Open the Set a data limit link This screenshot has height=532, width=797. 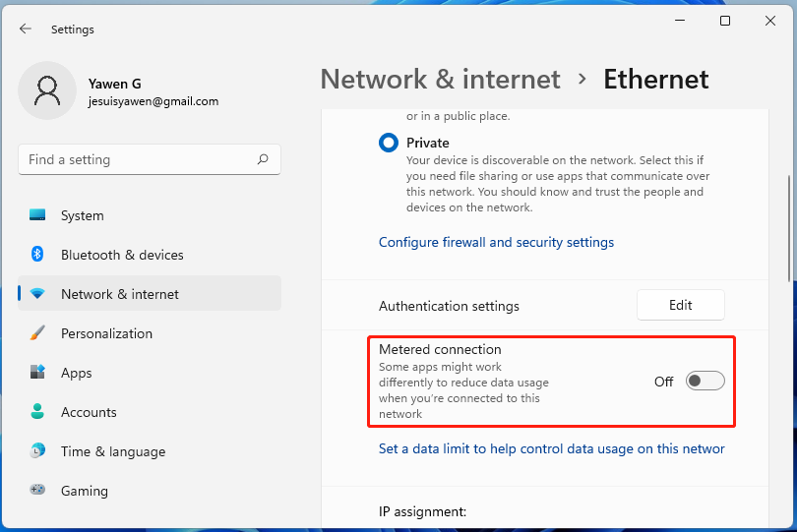551,448
